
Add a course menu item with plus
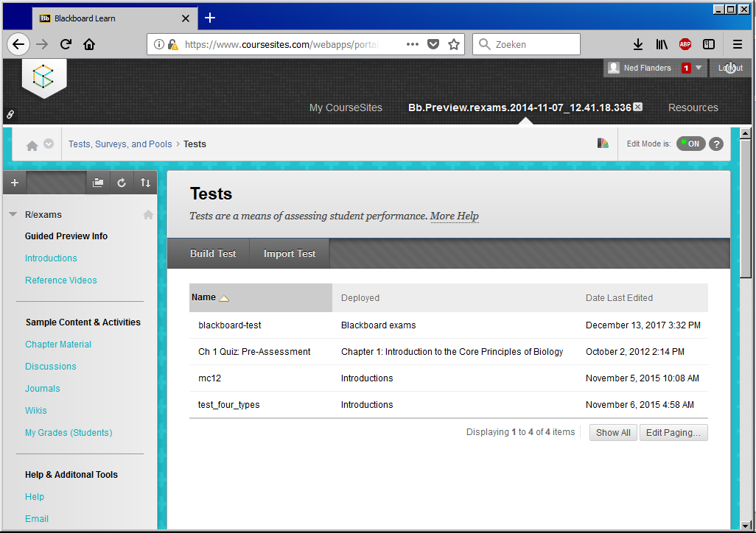pos(15,183)
